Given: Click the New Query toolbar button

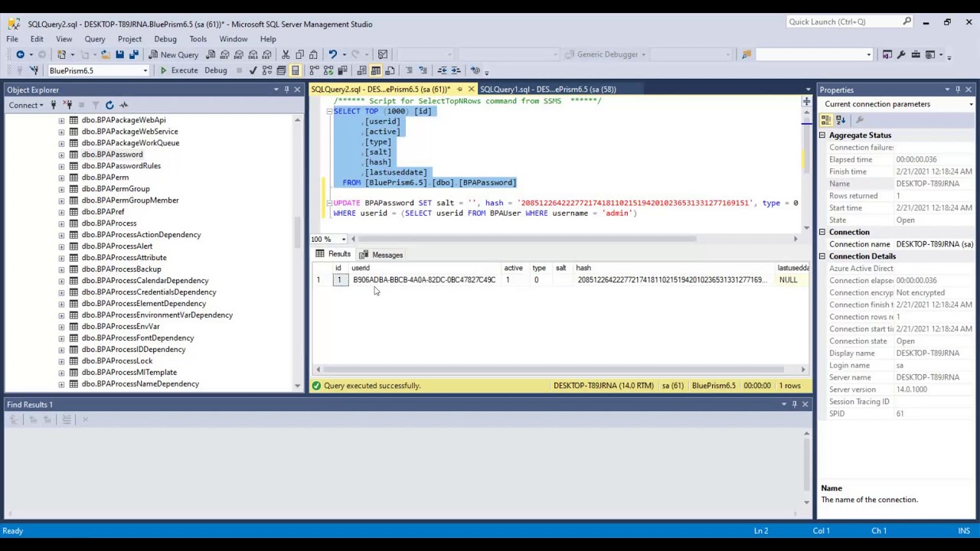Looking at the screenshot, I should [x=174, y=54].
